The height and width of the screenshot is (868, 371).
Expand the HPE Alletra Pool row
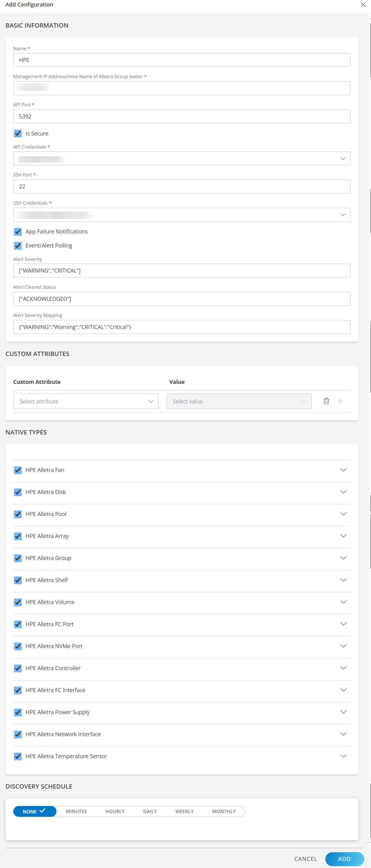pyautogui.click(x=343, y=514)
